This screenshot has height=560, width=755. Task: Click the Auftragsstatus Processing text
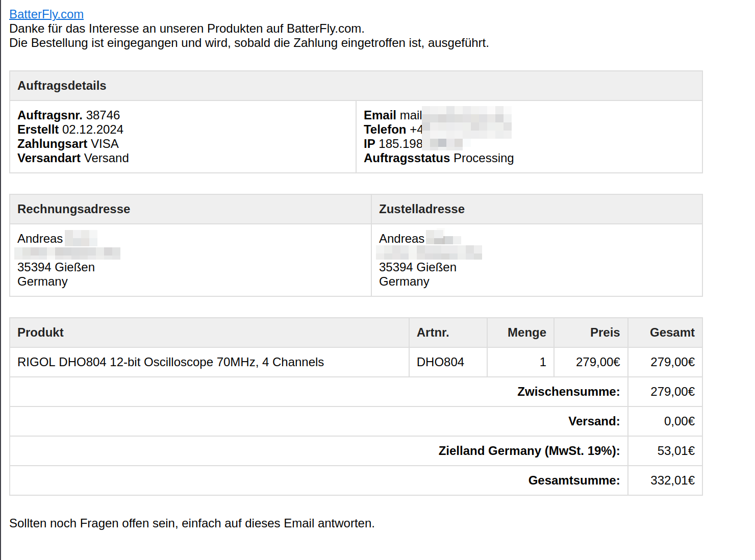(439, 158)
